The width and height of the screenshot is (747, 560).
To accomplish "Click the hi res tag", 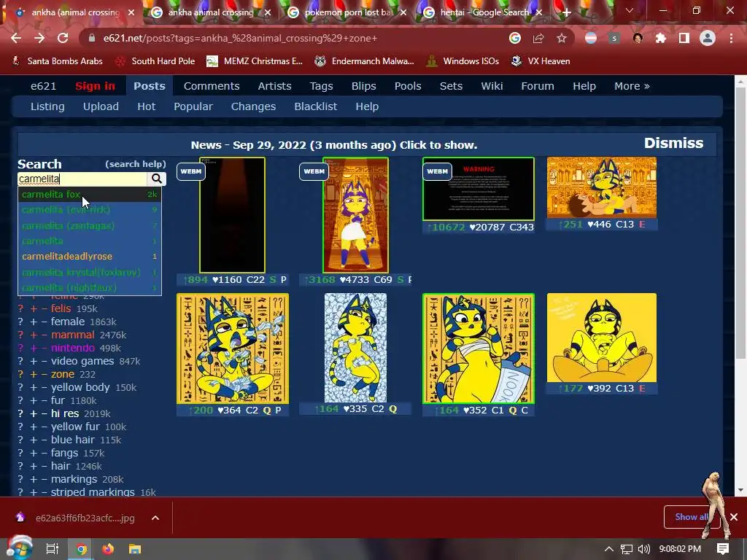I will (x=65, y=414).
